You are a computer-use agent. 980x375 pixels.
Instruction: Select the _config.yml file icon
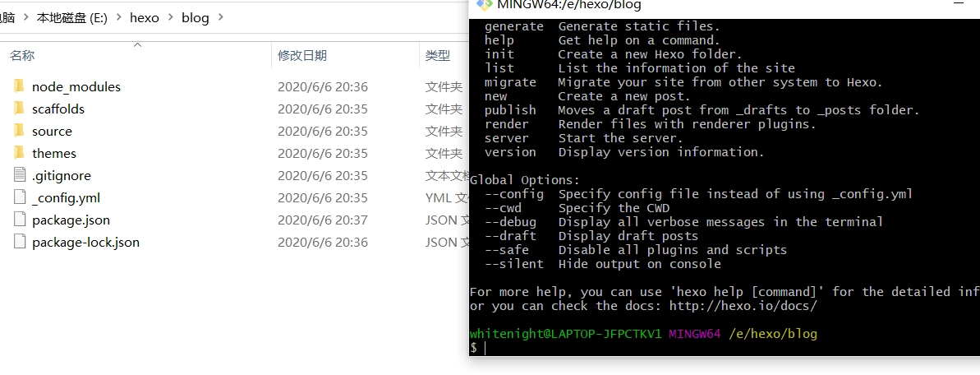tap(20, 197)
